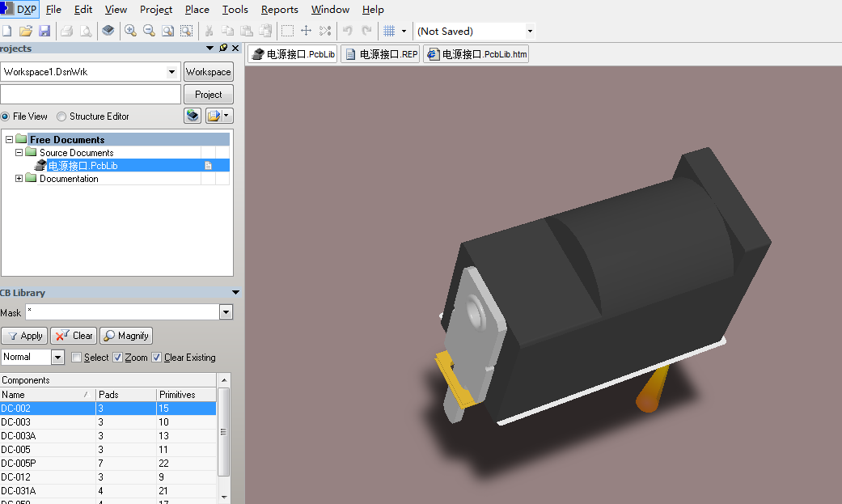Undo the last action

coord(348,32)
